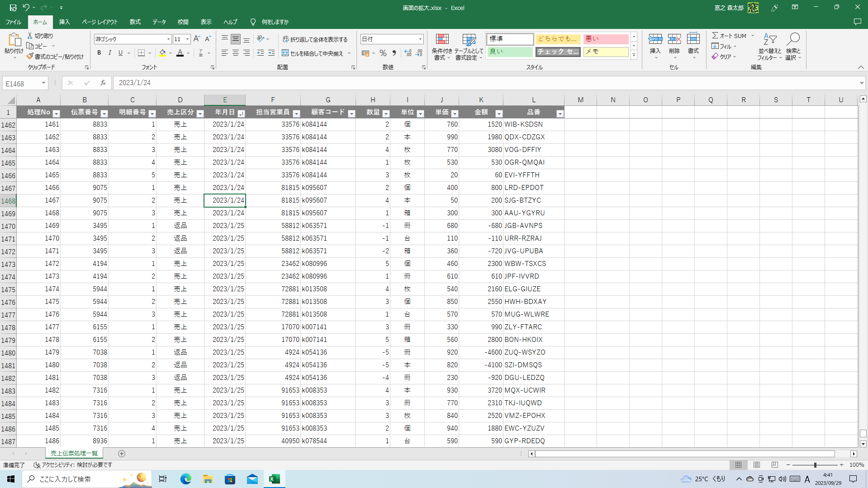Click the Cut (切り取り) scissors icon
868x488 pixels.
click(30, 36)
